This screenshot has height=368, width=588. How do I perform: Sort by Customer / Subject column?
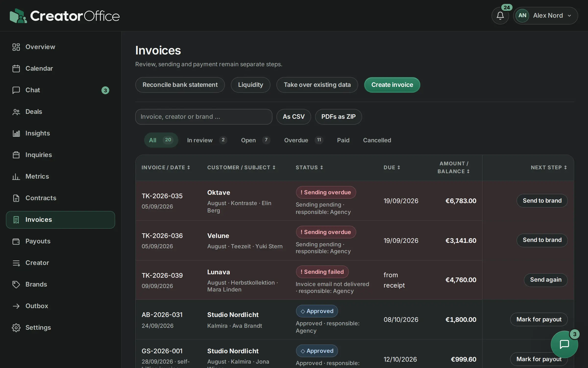241,168
